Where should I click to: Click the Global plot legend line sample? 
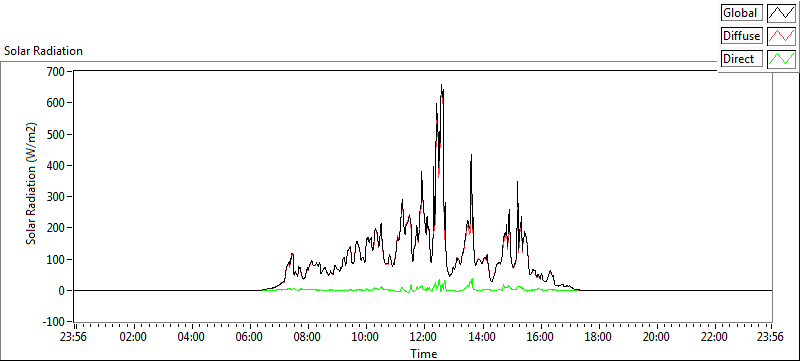[x=781, y=13]
